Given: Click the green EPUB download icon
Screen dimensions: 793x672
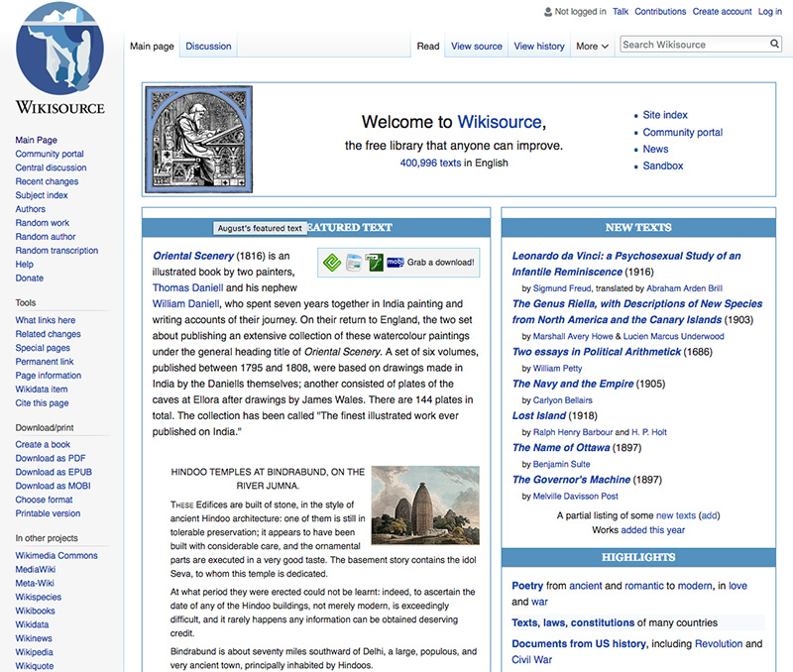Looking at the screenshot, I should point(333,263).
